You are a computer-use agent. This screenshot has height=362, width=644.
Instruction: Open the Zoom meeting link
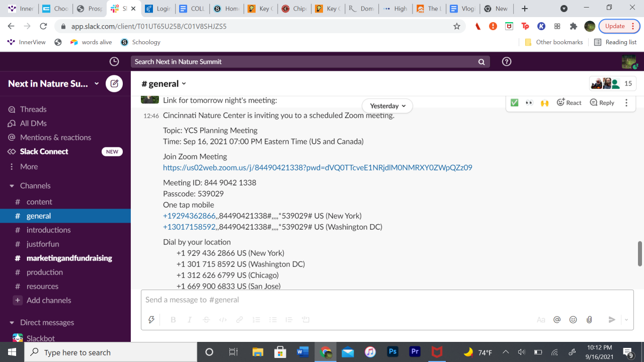coord(317,167)
